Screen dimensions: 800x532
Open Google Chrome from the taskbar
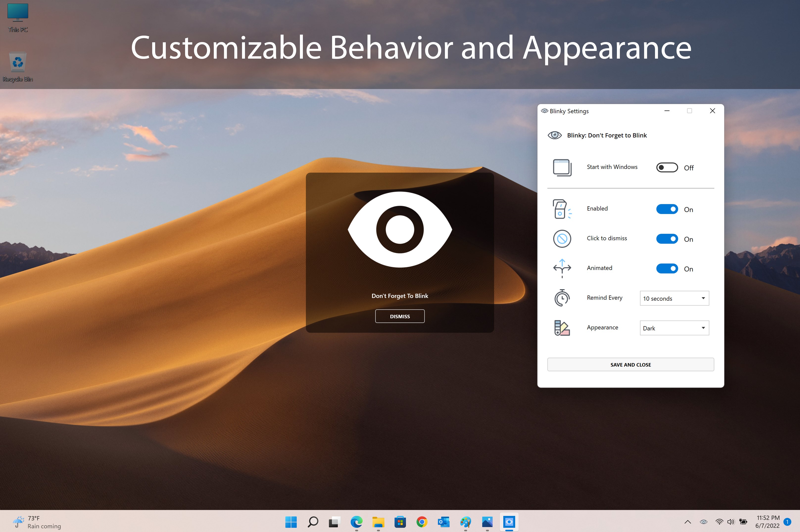(422, 521)
